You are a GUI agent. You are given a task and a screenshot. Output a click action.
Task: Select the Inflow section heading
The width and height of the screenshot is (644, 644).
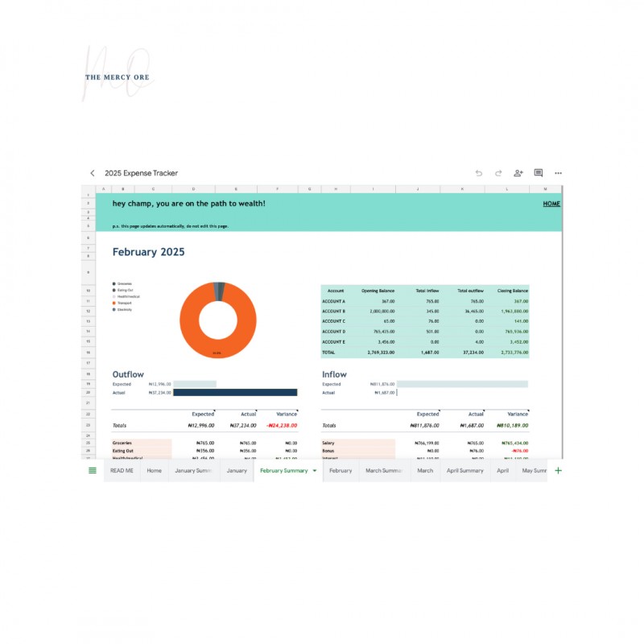coord(334,374)
